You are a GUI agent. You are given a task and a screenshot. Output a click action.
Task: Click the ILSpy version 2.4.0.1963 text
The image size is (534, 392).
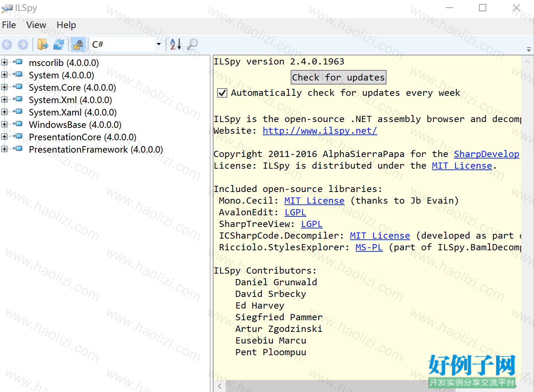pyautogui.click(x=279, y=62)
